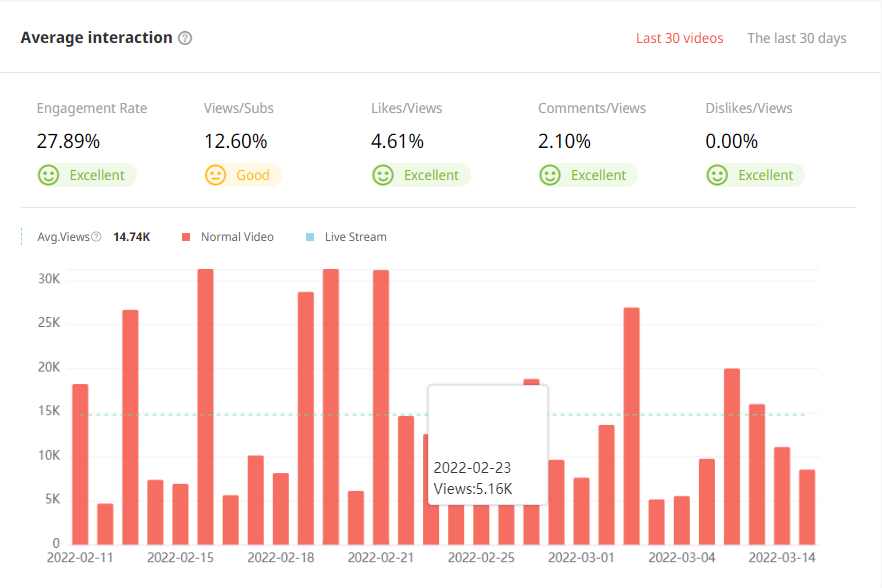Click the smiley icon under Dislikes/Views

[x=716, y=175]
